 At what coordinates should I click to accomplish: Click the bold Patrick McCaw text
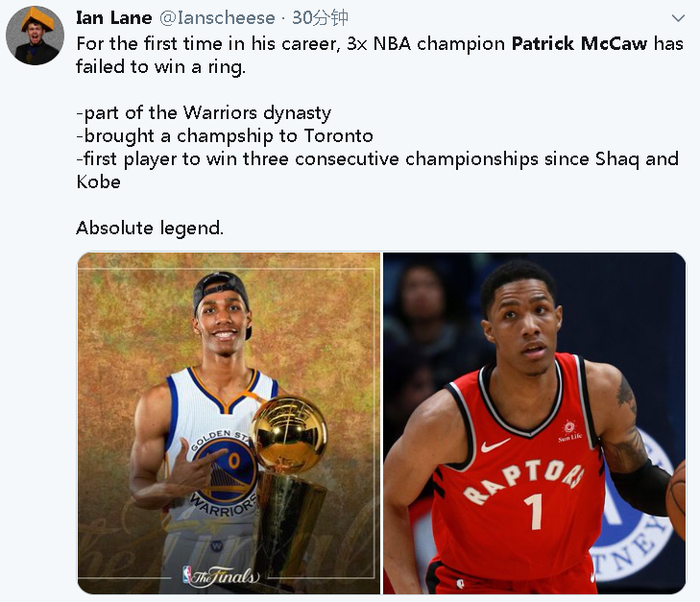coord(579,44)
